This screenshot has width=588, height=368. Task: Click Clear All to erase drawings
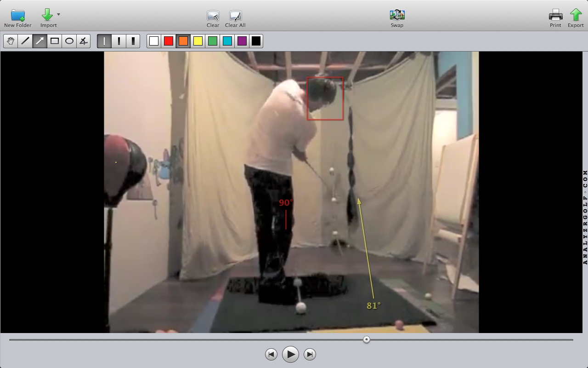click(x=235, y=15)
